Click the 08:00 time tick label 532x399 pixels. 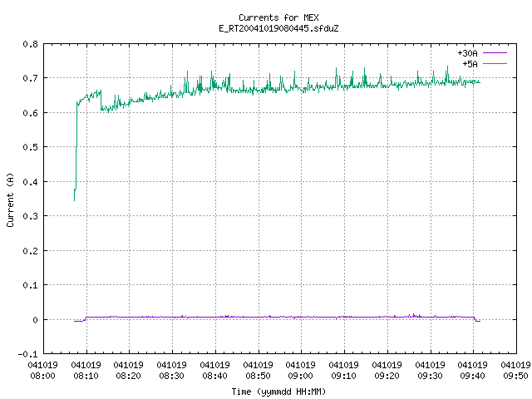[x=42, y=376]
